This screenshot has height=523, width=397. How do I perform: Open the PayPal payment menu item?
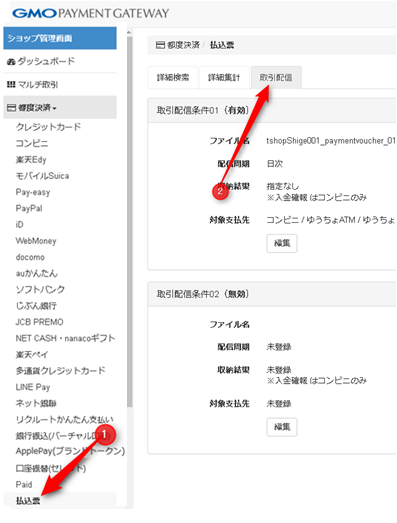(x=29, y=208)
